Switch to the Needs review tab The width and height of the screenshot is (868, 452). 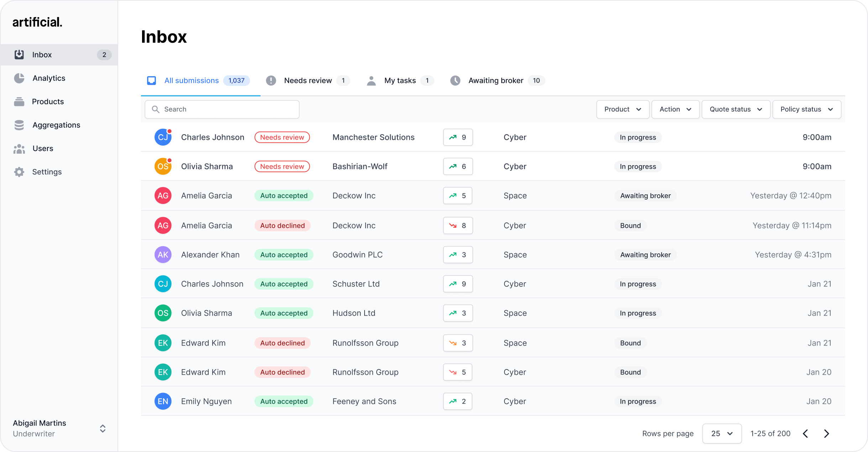point(308,80)
